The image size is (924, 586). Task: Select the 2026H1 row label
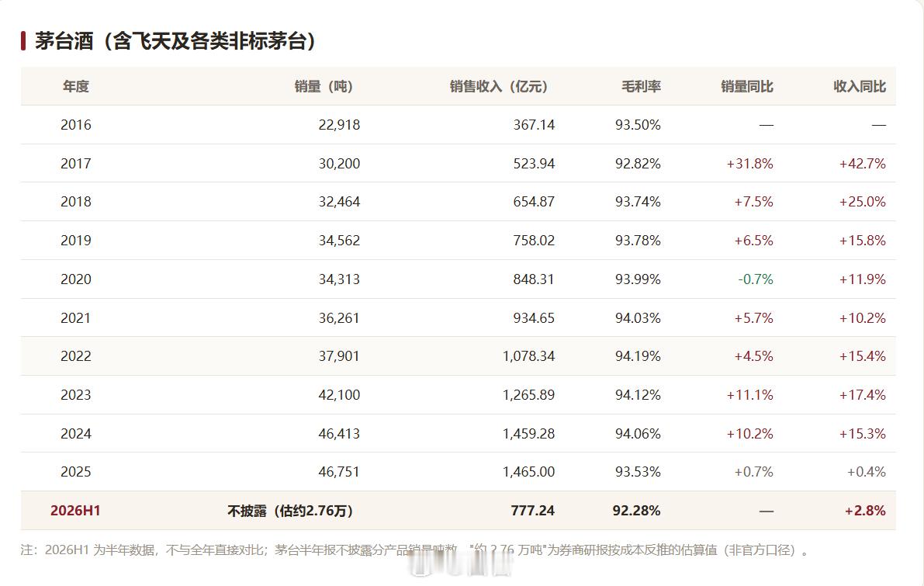75,511
